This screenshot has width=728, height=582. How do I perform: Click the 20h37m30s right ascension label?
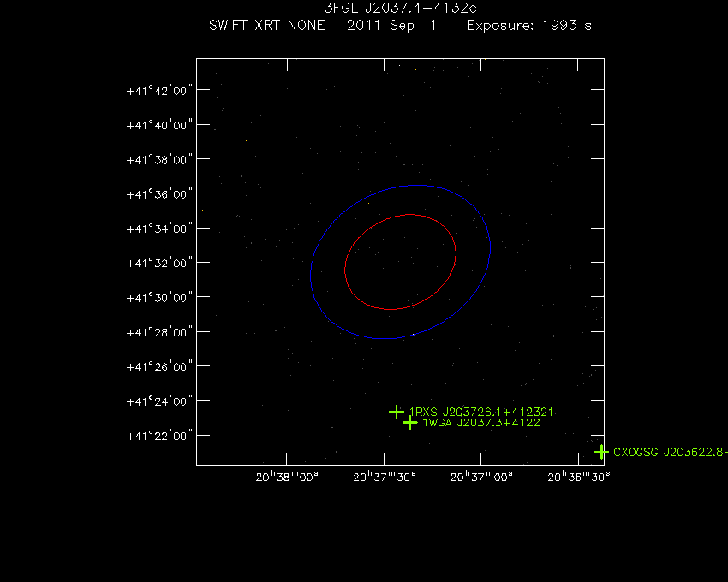pos(385,477)
